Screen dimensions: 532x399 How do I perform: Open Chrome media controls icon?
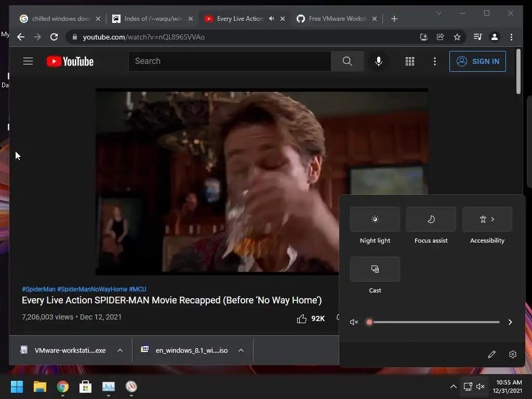point(478,37)
